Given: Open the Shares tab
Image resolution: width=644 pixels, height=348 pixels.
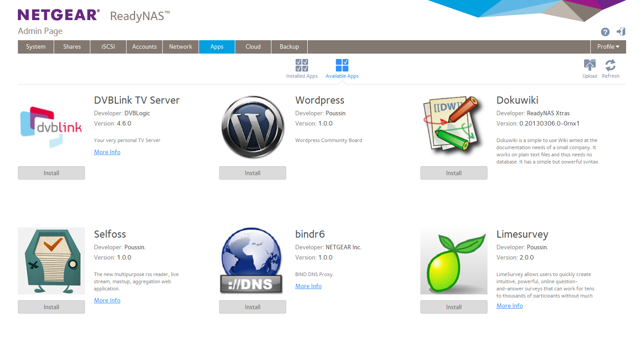Looking at the screenshot, I should click(72, 47).
